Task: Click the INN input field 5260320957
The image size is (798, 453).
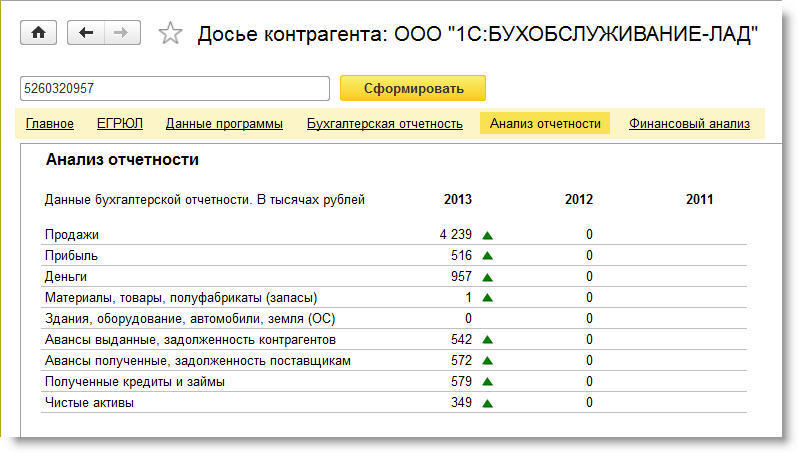Action: pos(174,88)
